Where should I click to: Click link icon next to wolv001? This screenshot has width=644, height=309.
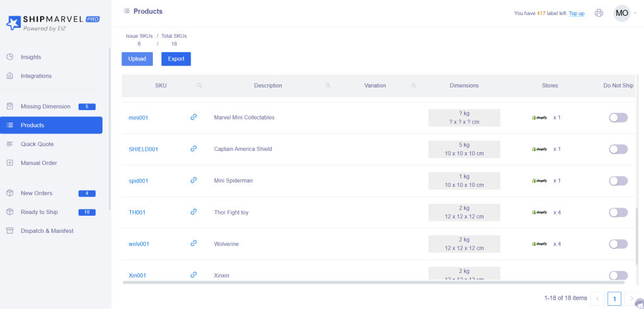coord(194,243)
